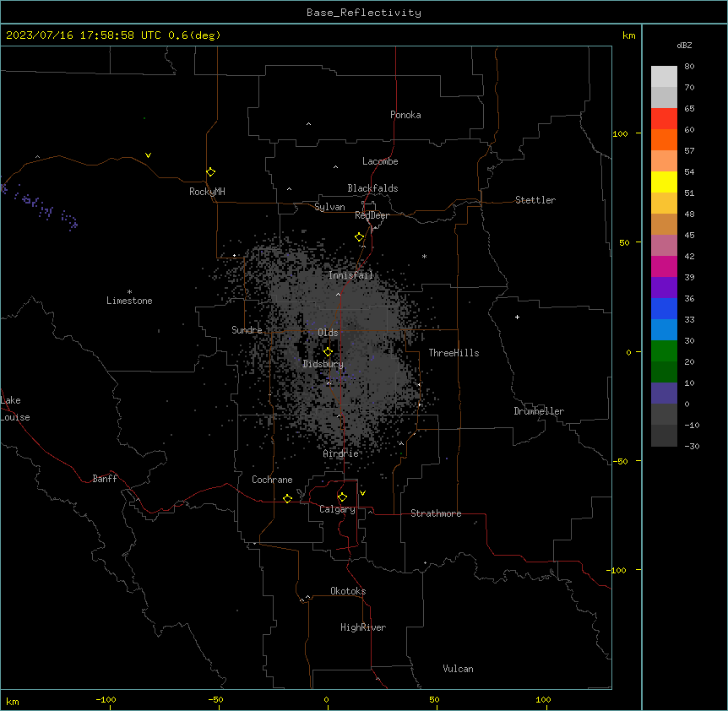Select the Lake Louise label
This screenshot has width=728, height=711.
click(x=15, y=409)
